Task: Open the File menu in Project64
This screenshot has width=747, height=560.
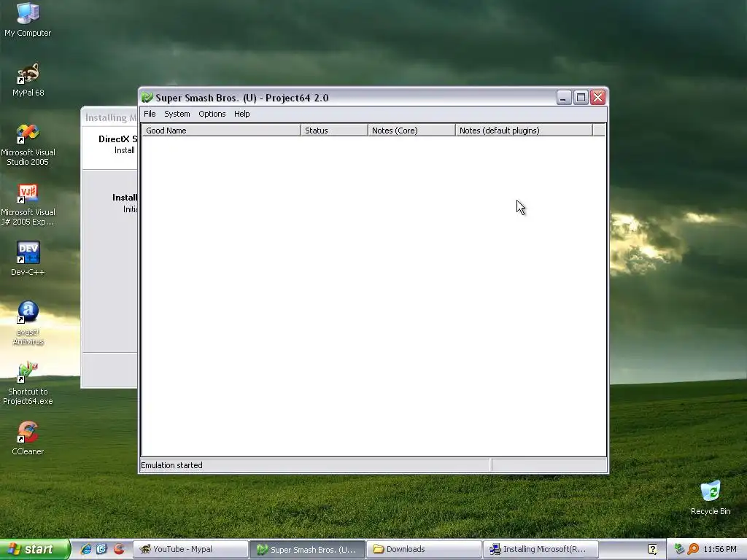Action: click(x=150, y=114)
